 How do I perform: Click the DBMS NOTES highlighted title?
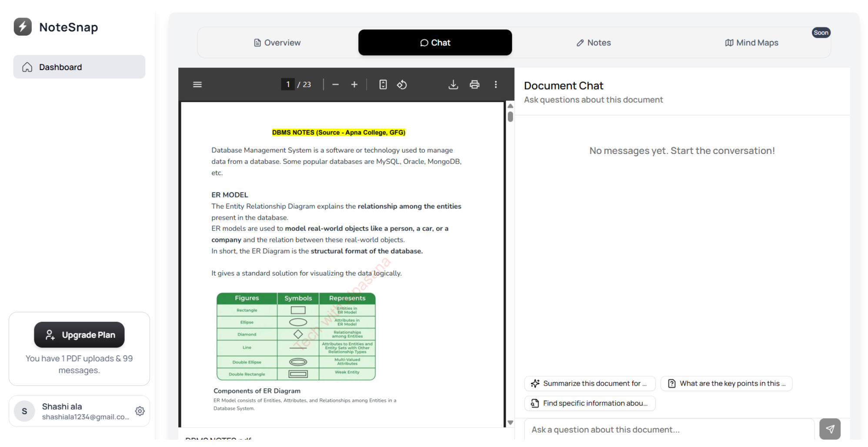point(338,133)
